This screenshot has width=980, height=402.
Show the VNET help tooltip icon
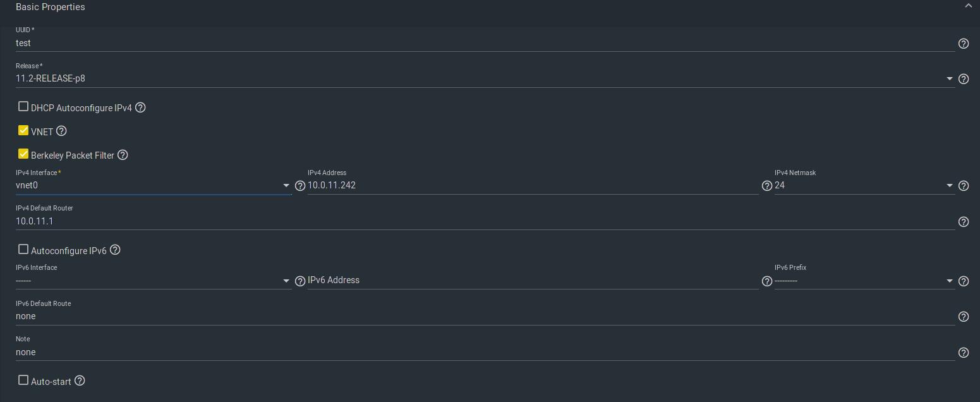pyautogui.click(x=61, y=131)
